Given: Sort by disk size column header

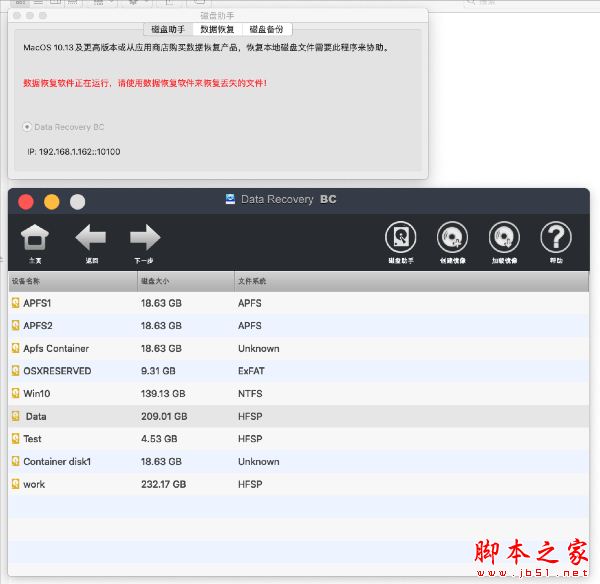Looking at the screenshot, I should [x=186, y=281].
